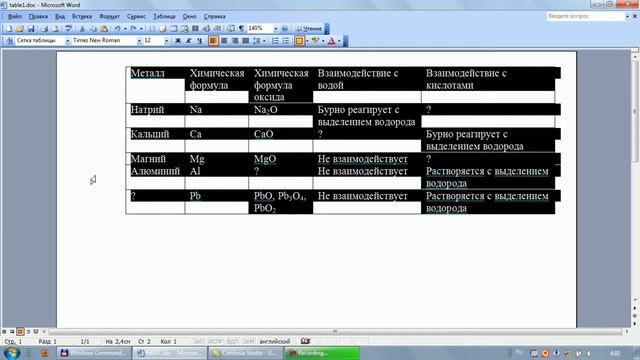Open the Формат menu
Screen dimensions: 640x360
[x=109, y=16]
